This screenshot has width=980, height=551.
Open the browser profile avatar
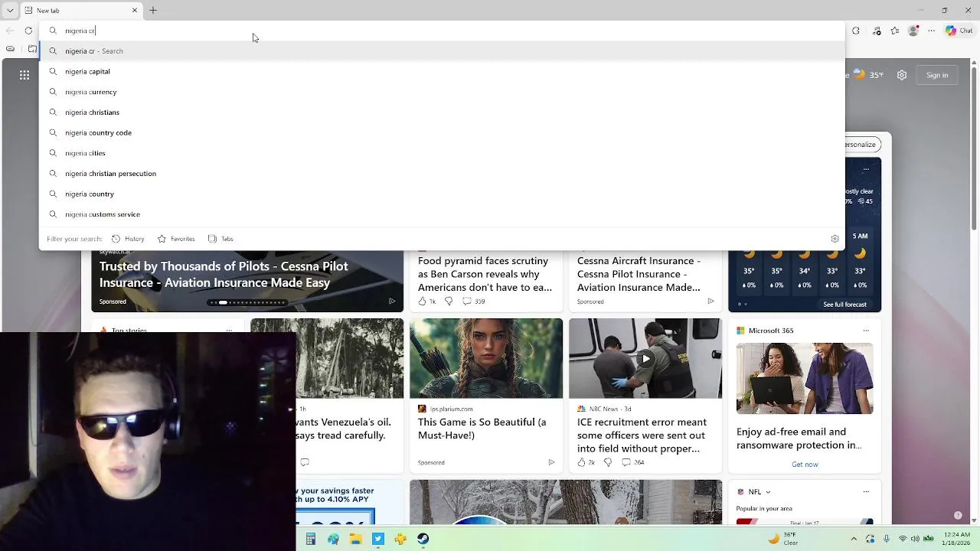tap(913, 31)
